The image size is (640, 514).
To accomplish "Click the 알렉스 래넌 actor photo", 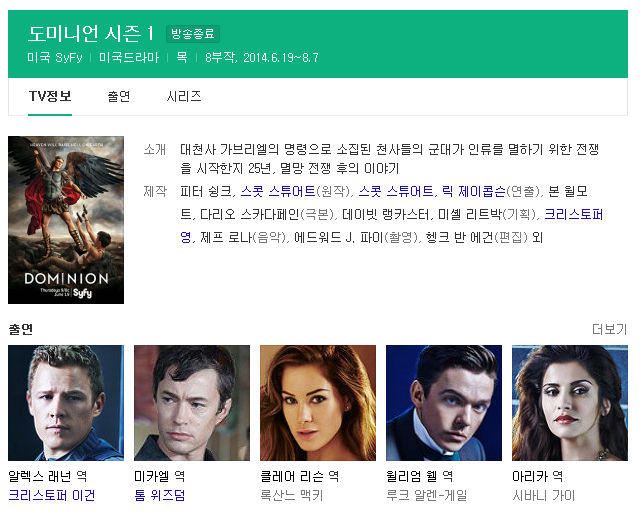I will pos(66,403).
